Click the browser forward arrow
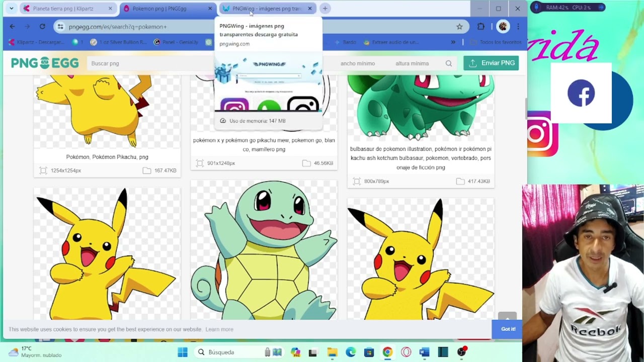Screen dimensions: 644x362 tap(27, 27)
